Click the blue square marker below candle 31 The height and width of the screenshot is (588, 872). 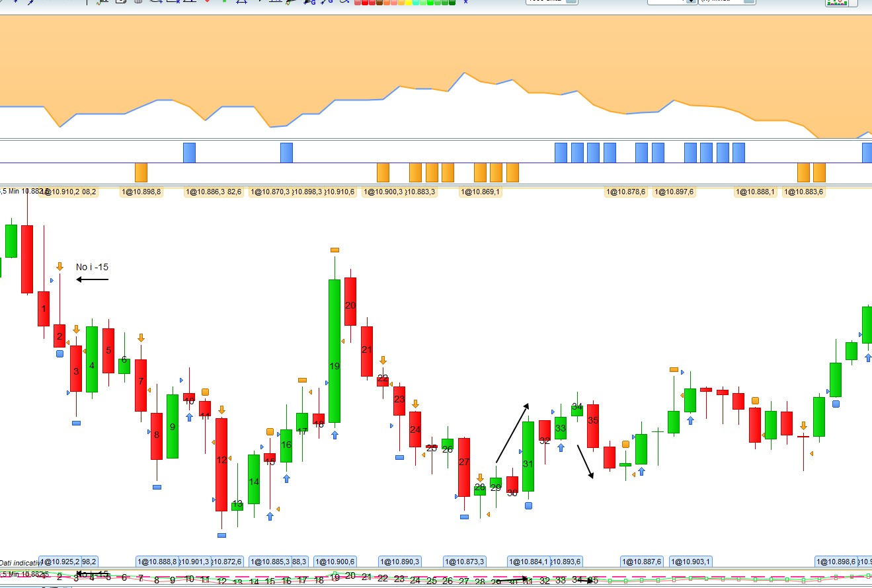(x=528, y=506)
